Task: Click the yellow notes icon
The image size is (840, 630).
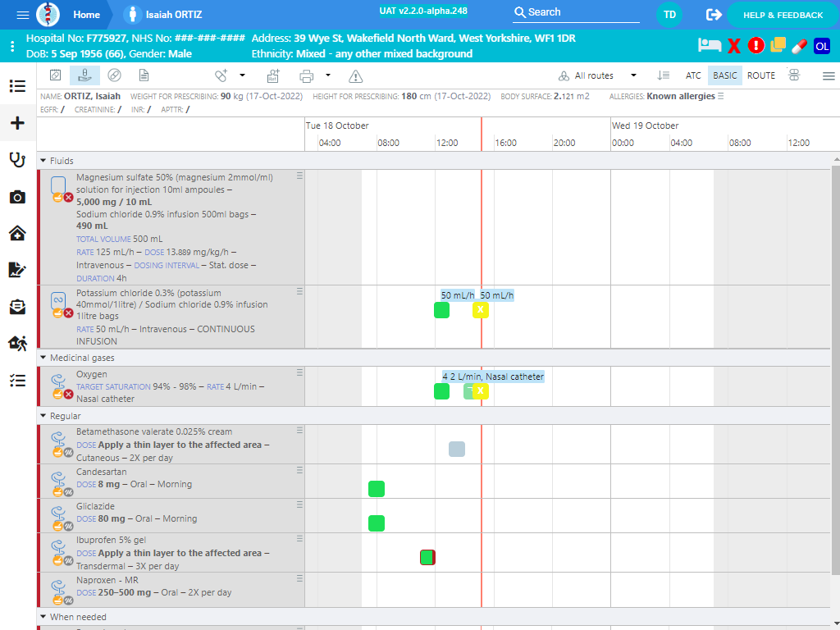Action: (x=778, y=45)
